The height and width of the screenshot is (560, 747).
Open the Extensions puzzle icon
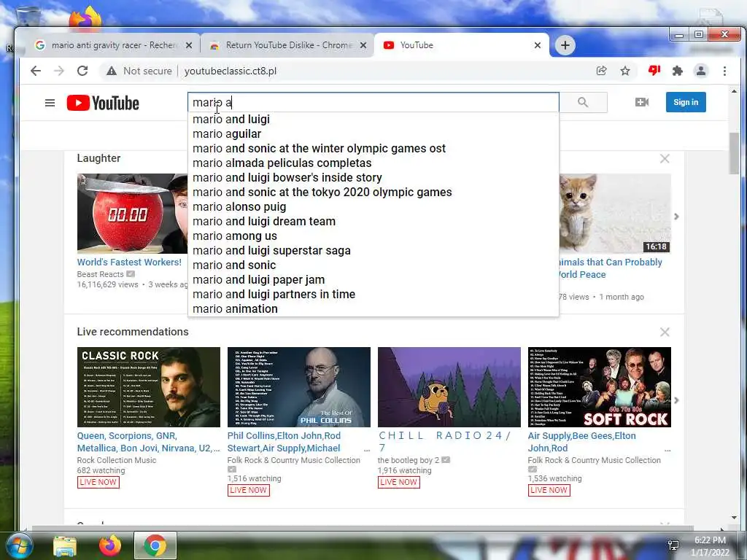pos(678,71)
